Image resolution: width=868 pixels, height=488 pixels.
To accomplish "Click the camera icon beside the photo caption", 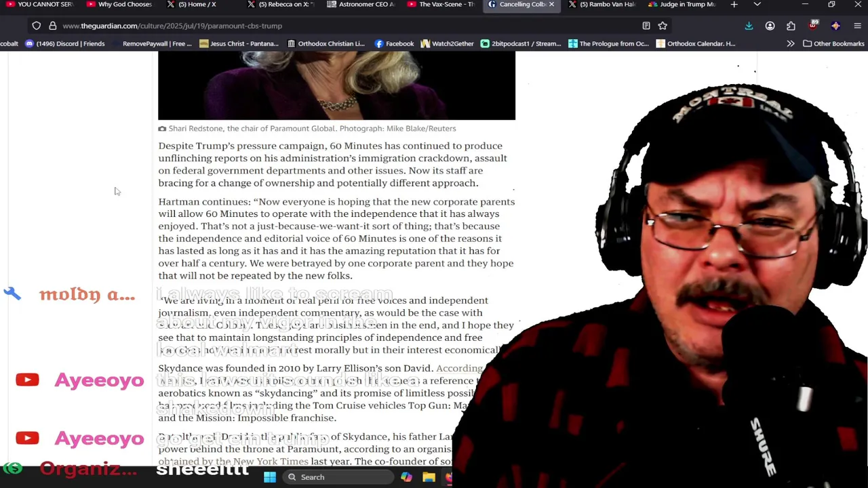I will point(162,129).
